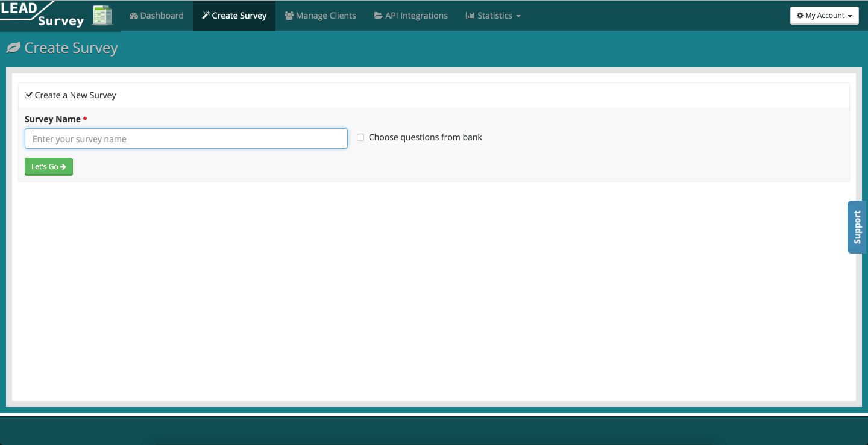This screenshot has height=445, width=868.
Task: Expand the Statistics dropdown caret
Action: [x=518, y=16]
